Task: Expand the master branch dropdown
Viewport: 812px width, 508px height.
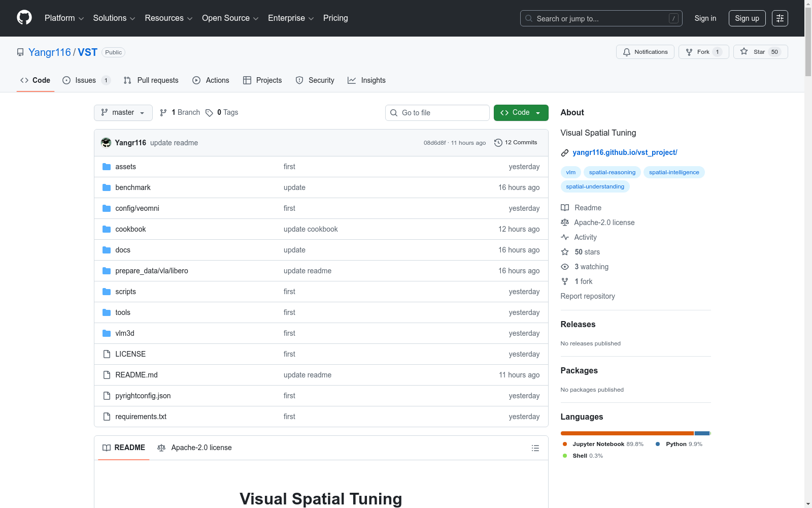Action: (x=123, y=113)
